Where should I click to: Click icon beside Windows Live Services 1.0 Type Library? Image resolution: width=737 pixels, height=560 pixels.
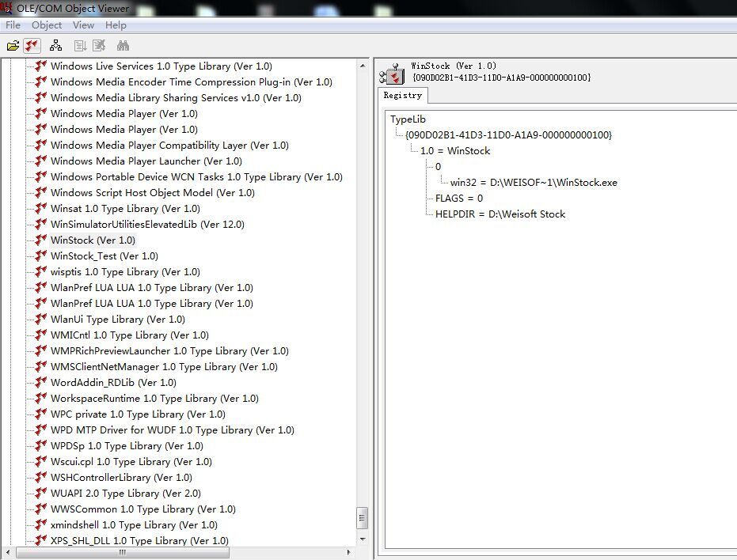41,66
